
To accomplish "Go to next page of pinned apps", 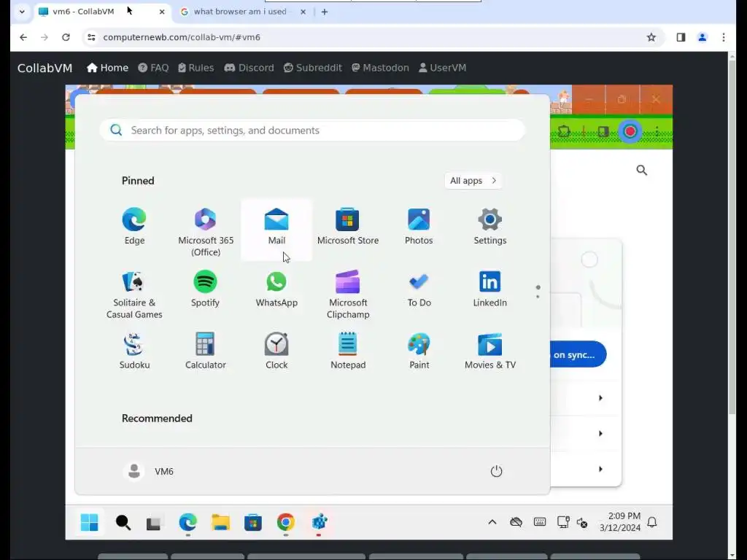I will (538, 297).
